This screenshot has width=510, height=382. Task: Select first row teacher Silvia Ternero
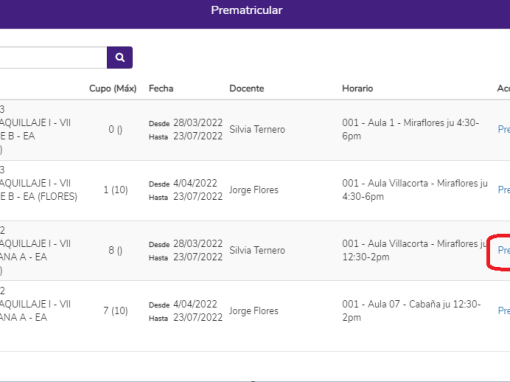(257, 129)
